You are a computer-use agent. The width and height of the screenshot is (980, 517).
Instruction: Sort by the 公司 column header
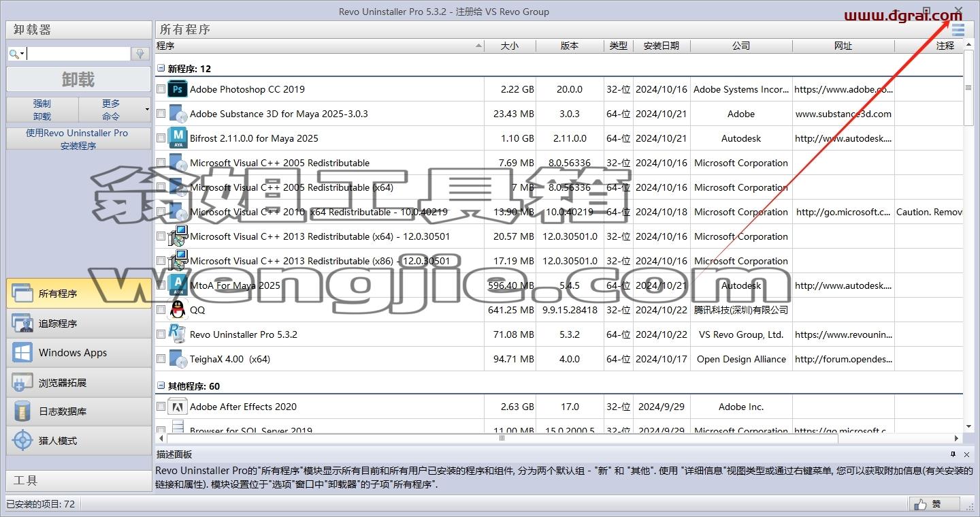[741, 46]
